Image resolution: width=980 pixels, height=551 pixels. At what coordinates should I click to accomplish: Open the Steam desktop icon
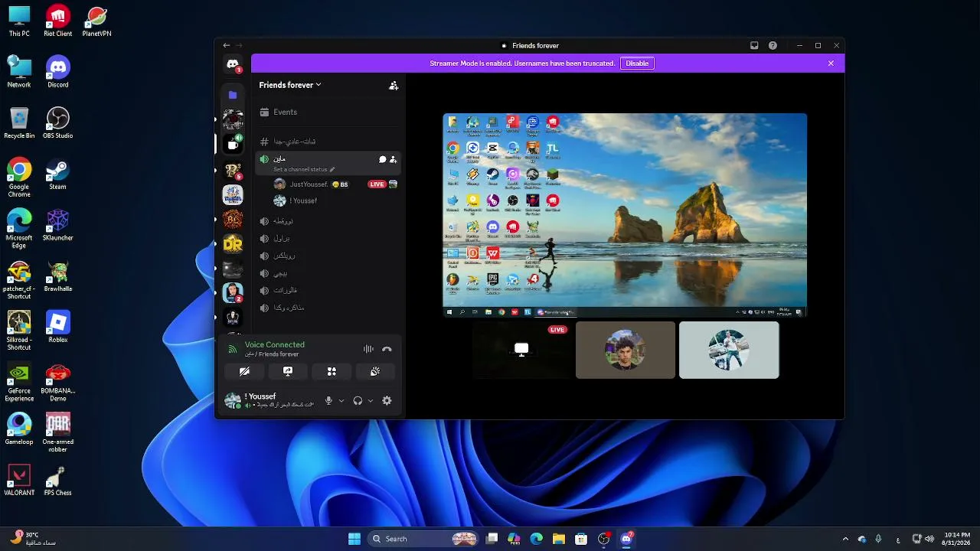pyautogui.click(x=58, y=174)
